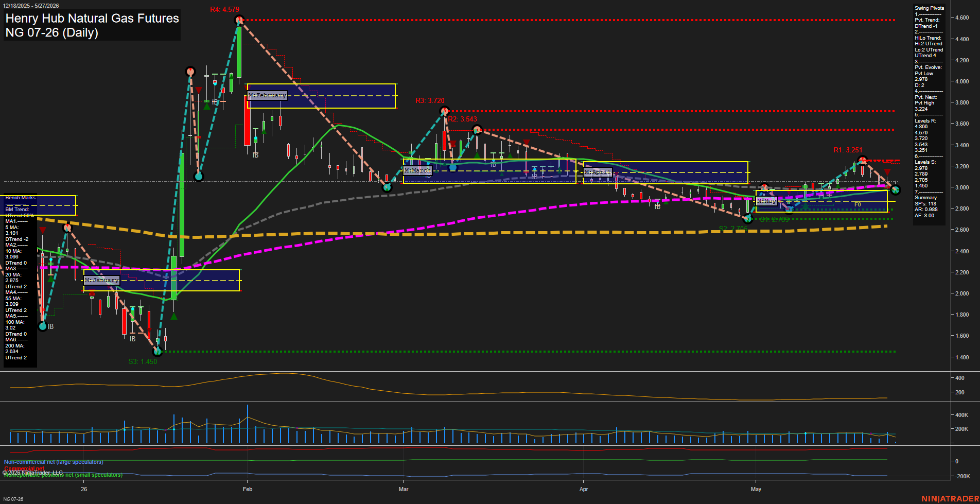
Task: Select the May label on the time axis
Action: [x=756, y=489]
